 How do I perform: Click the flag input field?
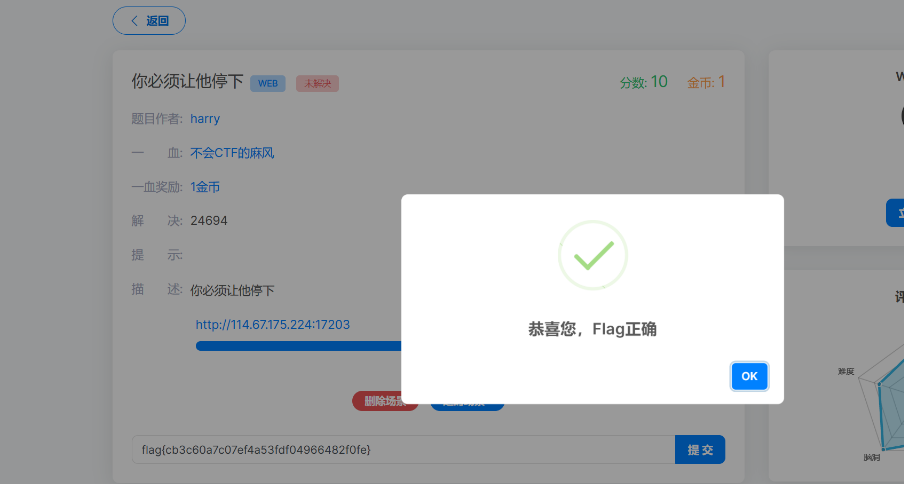404,449
